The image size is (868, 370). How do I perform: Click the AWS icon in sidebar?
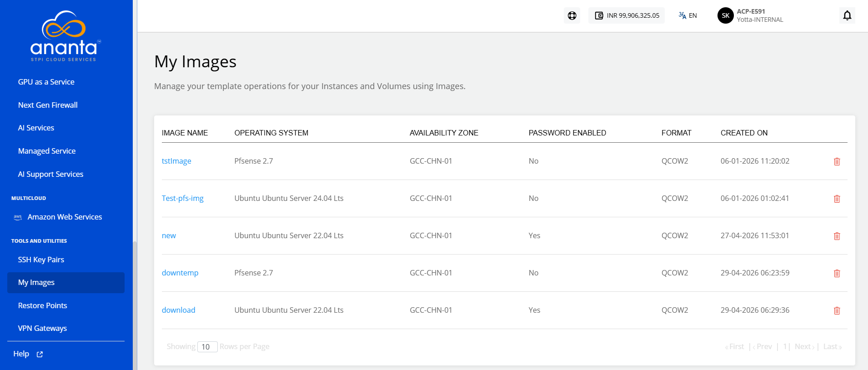pos(18,217)
